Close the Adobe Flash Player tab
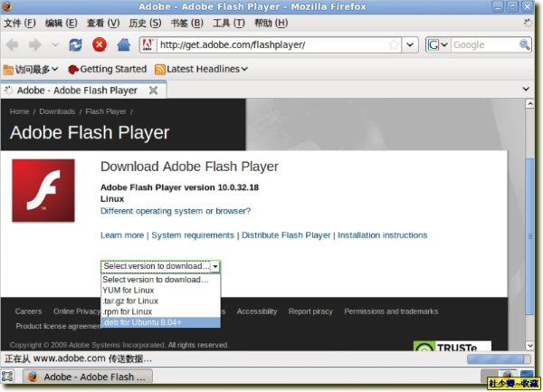 (x=153, y=91)
